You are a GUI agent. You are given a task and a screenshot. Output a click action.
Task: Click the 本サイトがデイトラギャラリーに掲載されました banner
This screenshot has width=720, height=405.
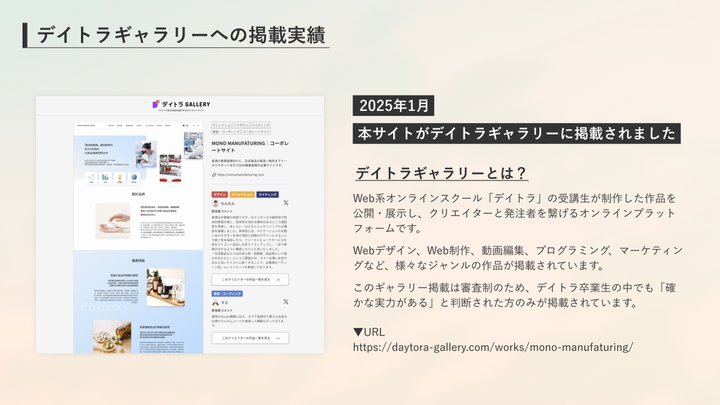point(517,133)
